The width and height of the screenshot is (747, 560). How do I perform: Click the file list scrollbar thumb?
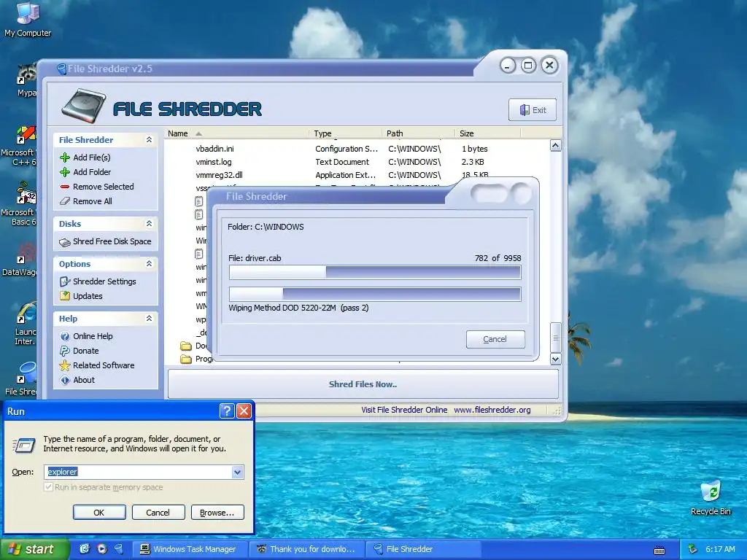pyautogui.click(x=555, y=337)
